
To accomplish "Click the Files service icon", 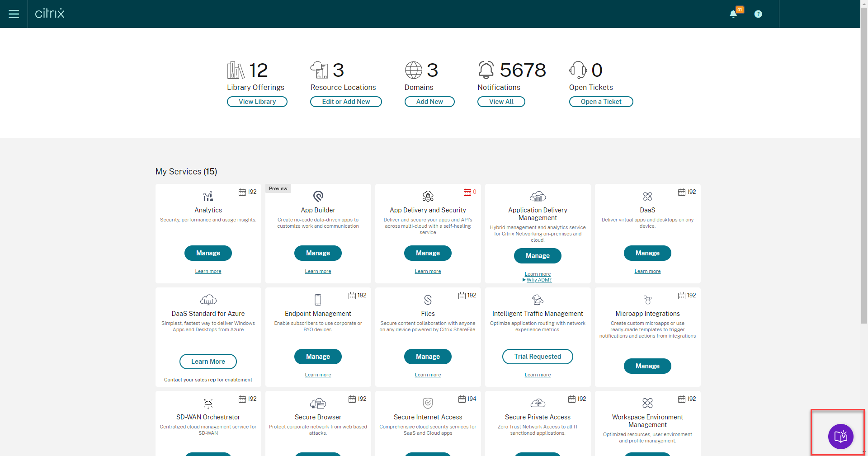I will click(x=428, y=300).
